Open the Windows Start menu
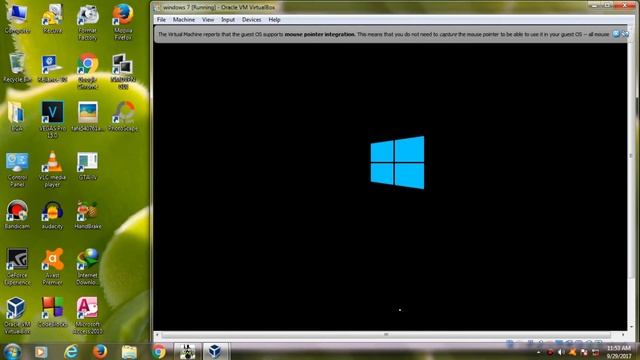The image size is (640, 360). (x=12, y=351)
